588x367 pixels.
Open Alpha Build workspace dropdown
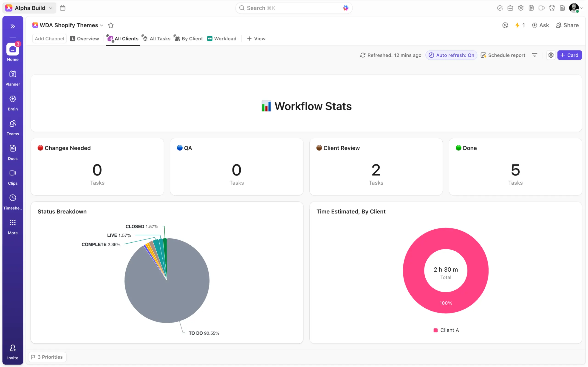(x=30, y=8)
